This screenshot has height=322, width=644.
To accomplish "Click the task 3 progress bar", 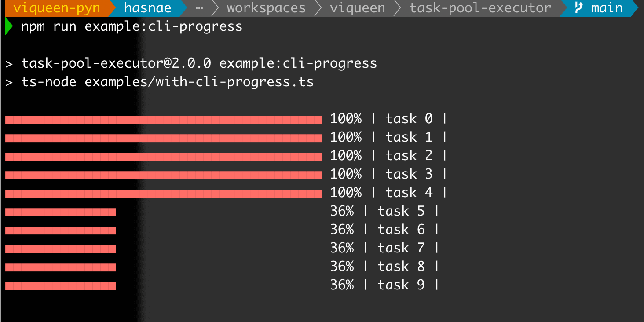I will pyautogui.click(x=164, y=175).
